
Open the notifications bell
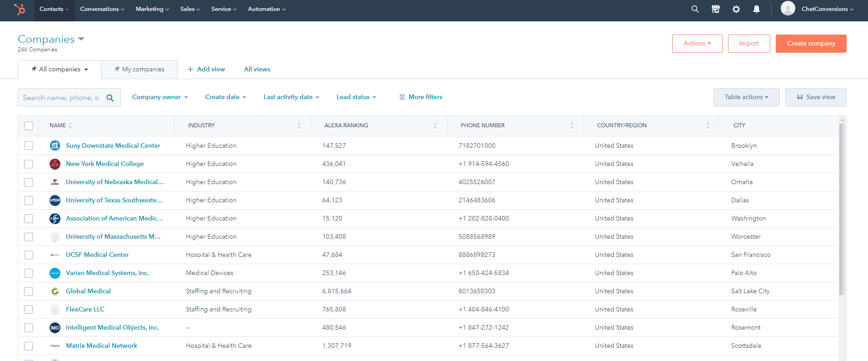coord(756,9)
